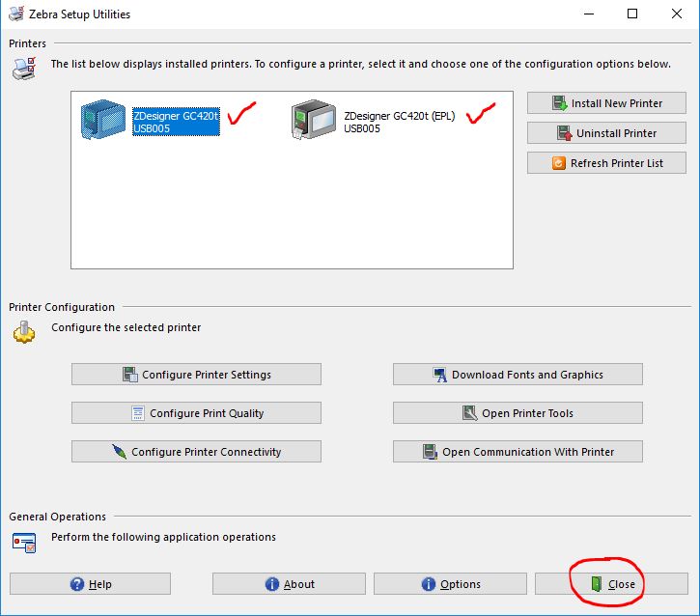
Task: Open the About dialog
Action: point(289,584)
